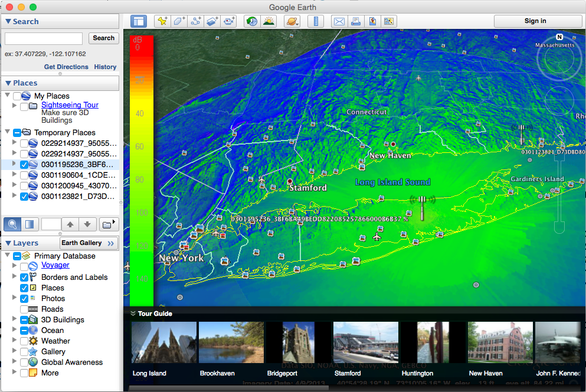Open the Add Polygon tool
The width and height of the screenshot is (586, 392).
coord(178,21)
